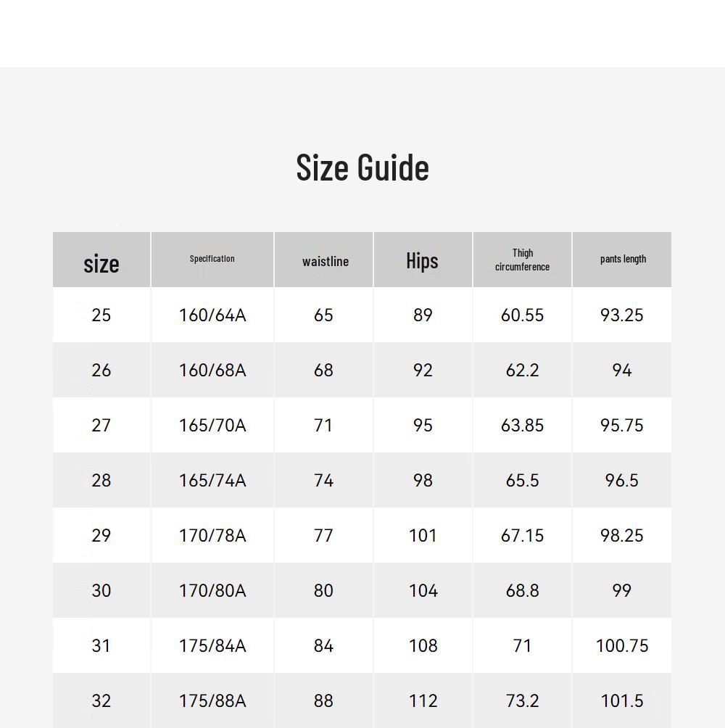
Task: Select hips value 112
Action: tap(423, 700)
